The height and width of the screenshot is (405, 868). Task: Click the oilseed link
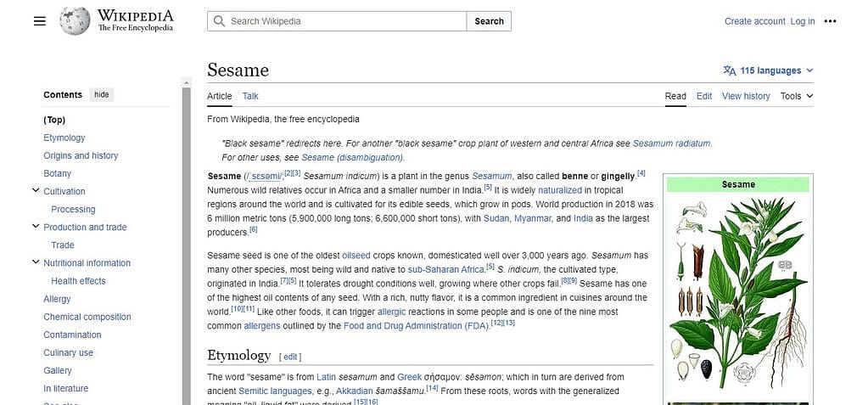tap(356, 256)
